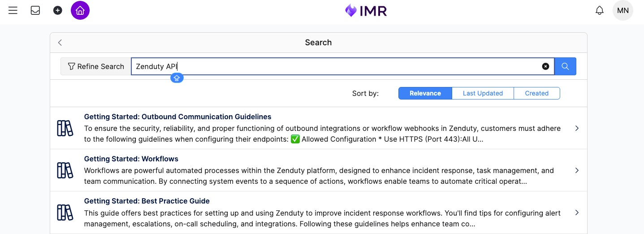644x234 pixels.
Task: Open the notifications bell
Action: [600, 10]
